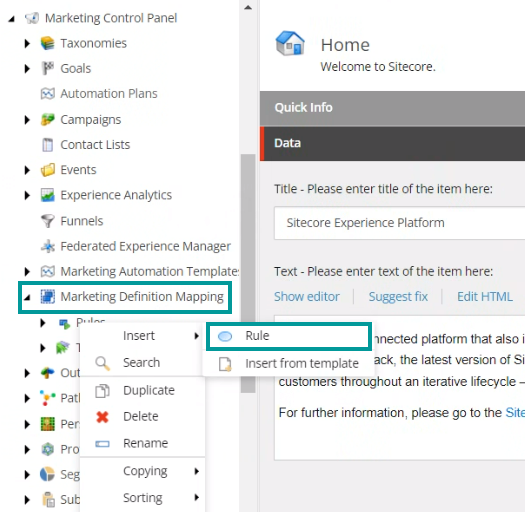Click the Path Analyzer nodes icon
This screenshot has width=525, height=512.
pos(48,398)
